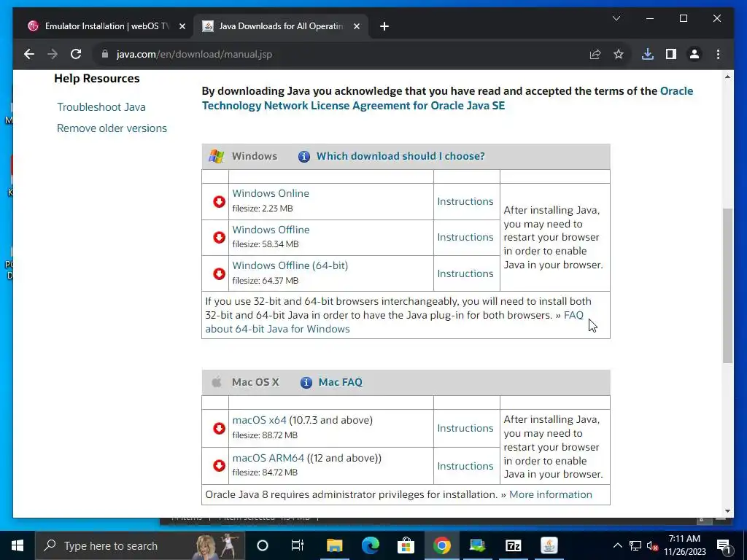The image size is (747, 560).
Task: Open Troubleshoot Java help link
Action: pyautogui.click(x=101, y=107)
